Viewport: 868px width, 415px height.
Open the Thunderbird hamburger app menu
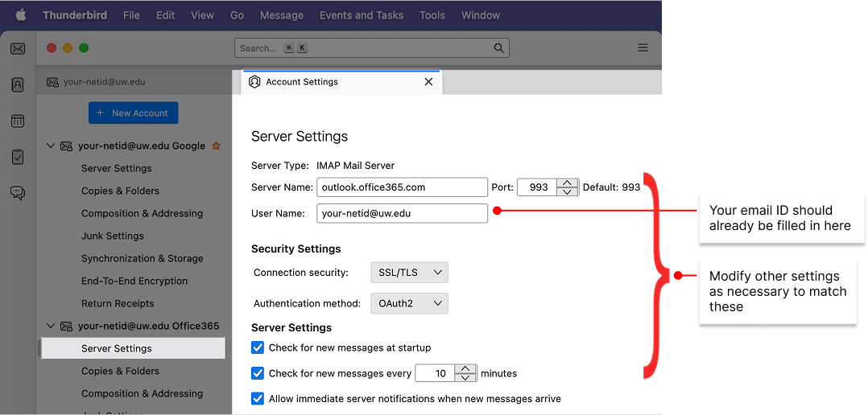point(643,48)
